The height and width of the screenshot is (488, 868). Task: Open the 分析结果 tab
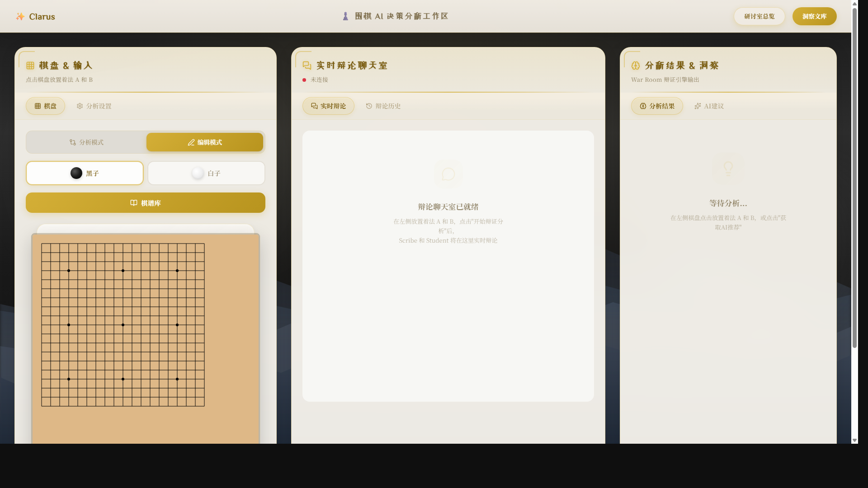[657, 106]
